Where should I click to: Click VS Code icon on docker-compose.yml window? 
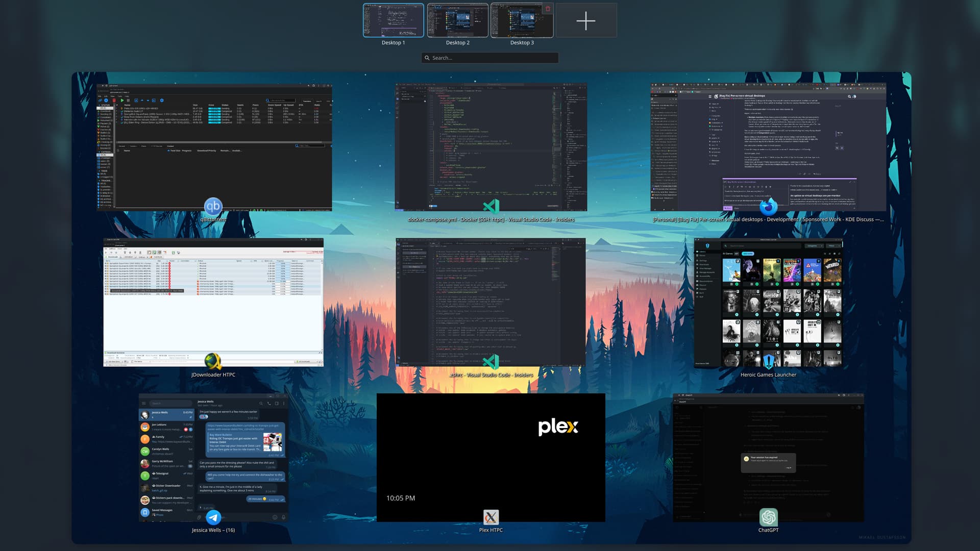[x=491, y=206]
